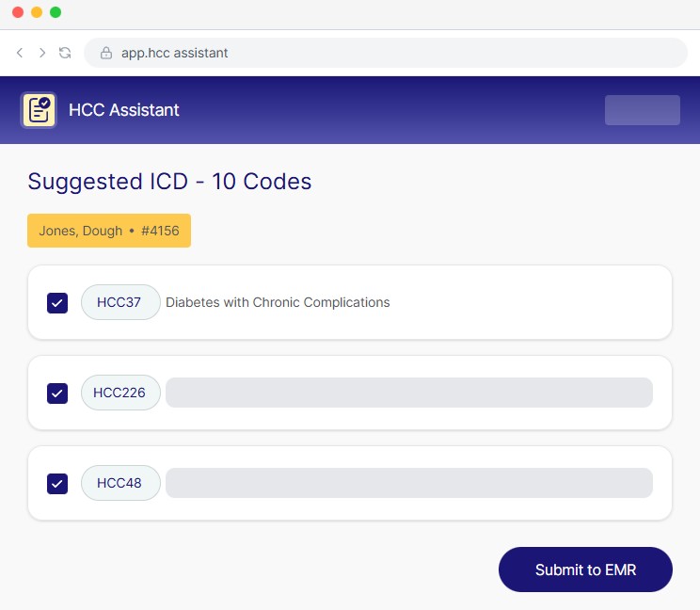
Task: Uncheck the HCC37 diabetes checkbox
Action: [x=57, y=302]
